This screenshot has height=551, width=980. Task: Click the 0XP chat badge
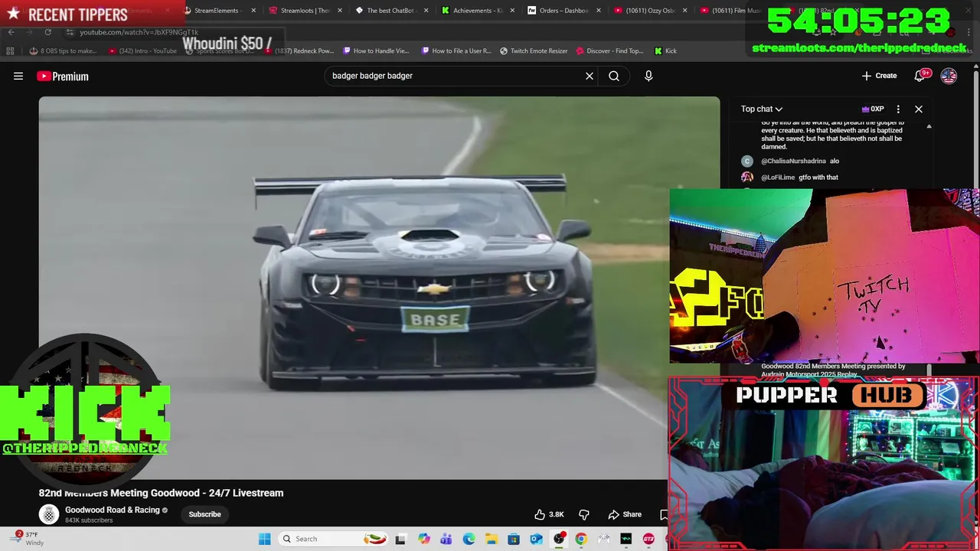pos(873,109)
